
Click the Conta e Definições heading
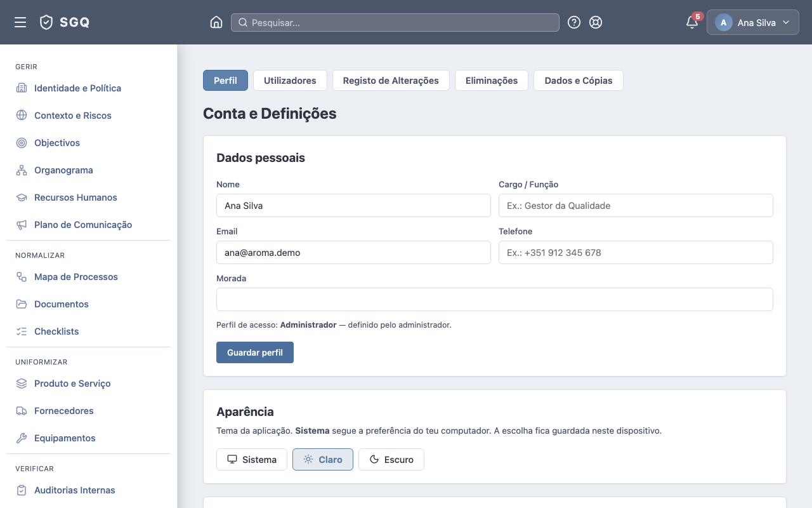click(x=270, y=114)
